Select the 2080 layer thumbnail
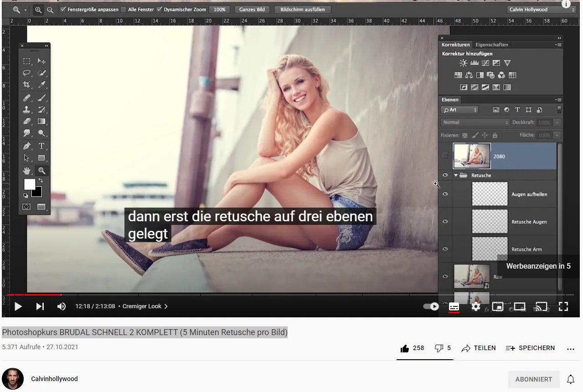Screen dimensions: 583x392 pyautogui.click(x=472, y=156)
